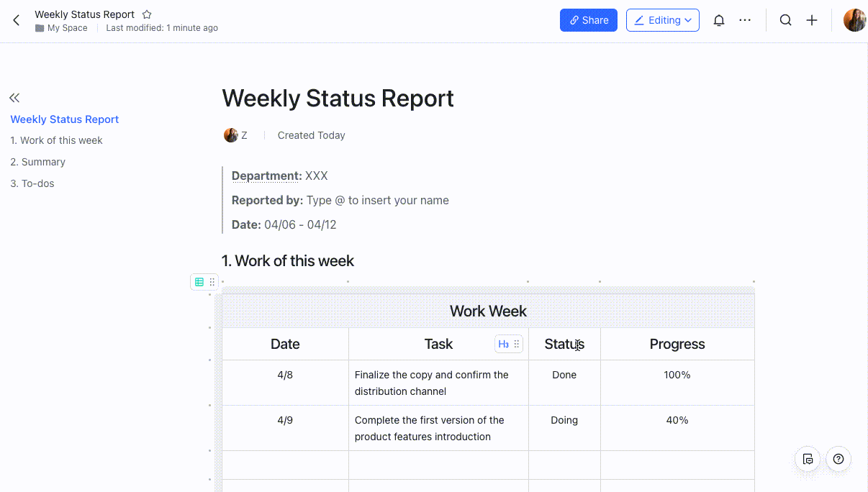Click the Progress cell showing 40%

677,420
